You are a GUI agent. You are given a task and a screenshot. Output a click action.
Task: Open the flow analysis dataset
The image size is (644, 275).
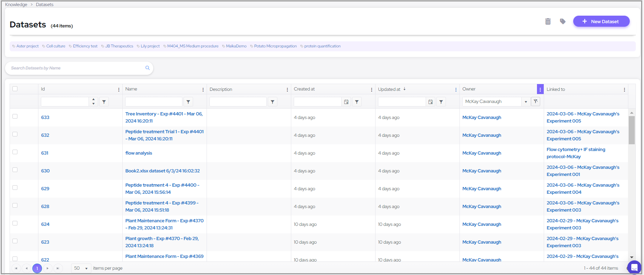click(x=139, y=153)
